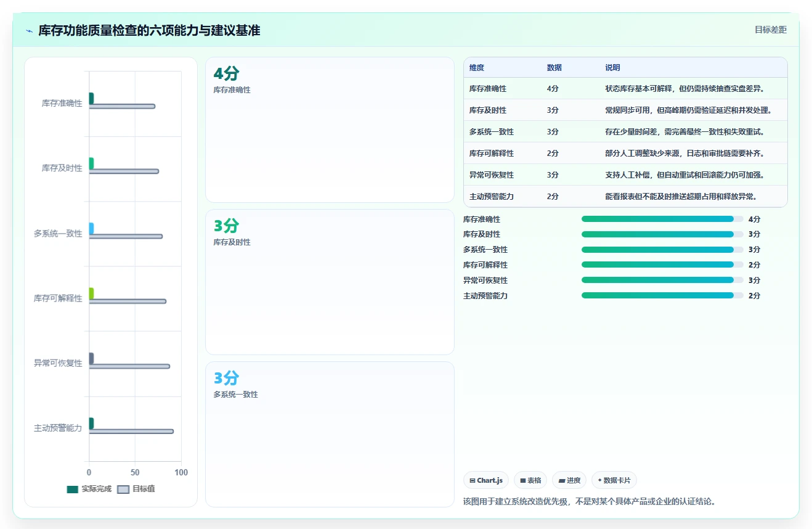Click the 多系统一致性 target bar in chart
This screenshot has height=529, width=812.
[x=126, y=236]
